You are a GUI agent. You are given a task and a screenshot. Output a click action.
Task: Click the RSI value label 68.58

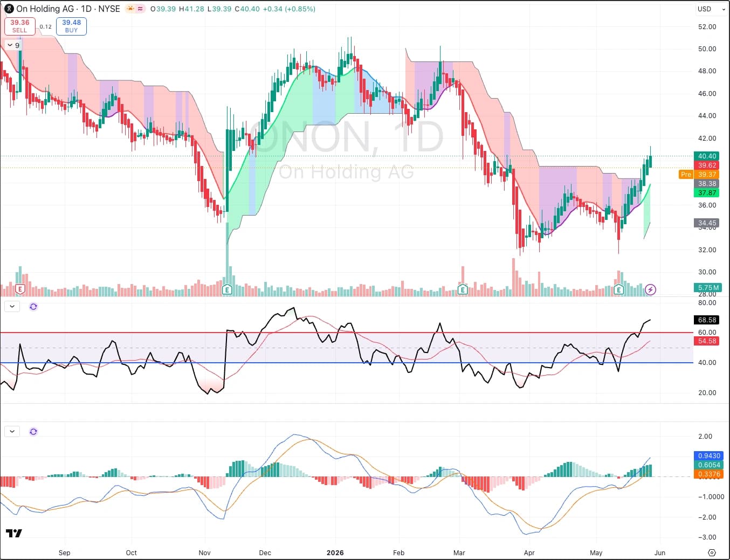tap(707, 320)
